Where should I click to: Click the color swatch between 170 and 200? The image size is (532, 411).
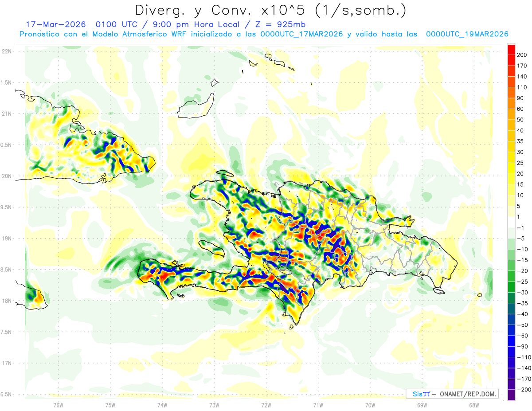(511, 60)
